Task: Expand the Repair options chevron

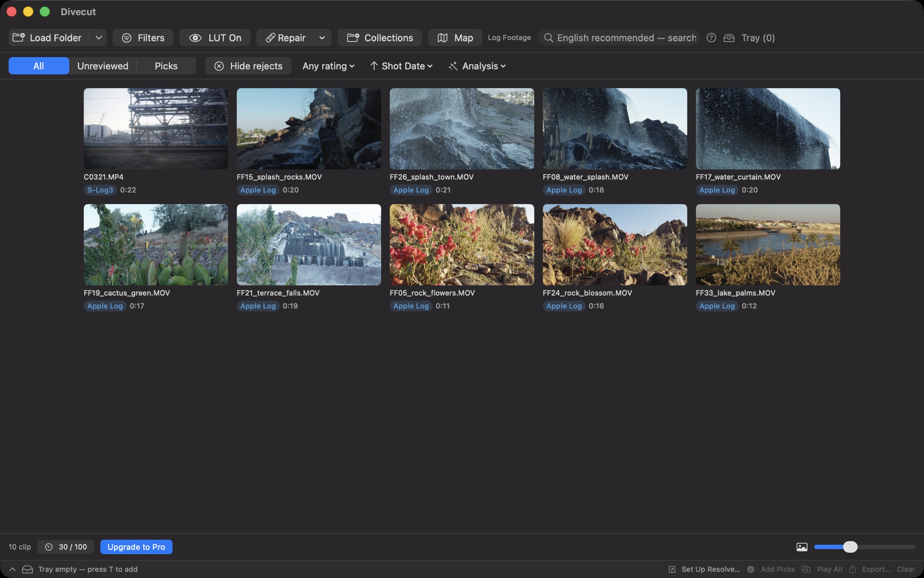Action: 322,37
